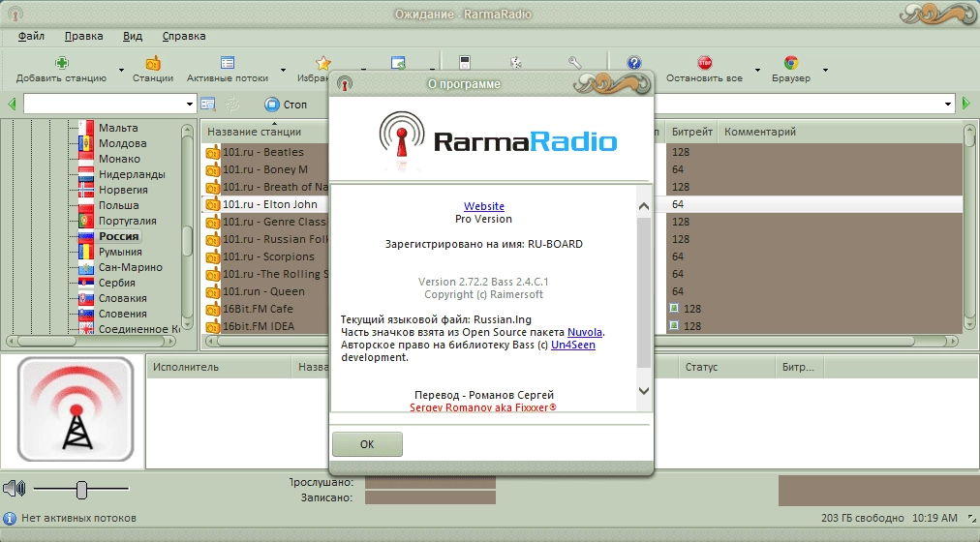Viewport: 980px width, 542px height.
Task: Click the Избранное star icon
Action: [x=323, y=63]
